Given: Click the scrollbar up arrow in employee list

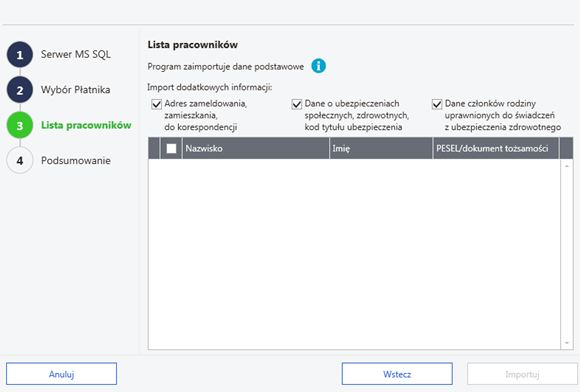Looking at the screenshot, I should pyautogui.click(x=567, y=166).
